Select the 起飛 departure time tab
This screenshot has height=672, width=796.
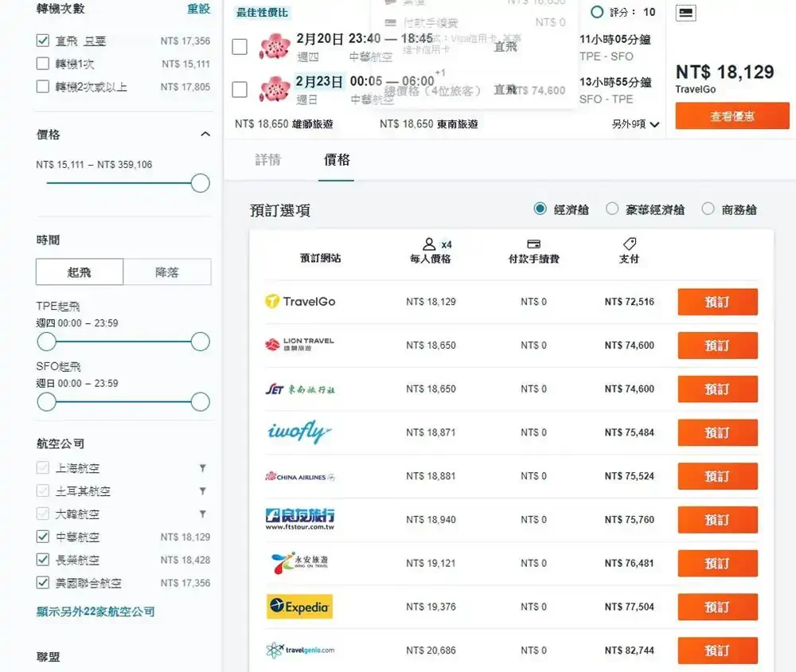coord(80,272)
